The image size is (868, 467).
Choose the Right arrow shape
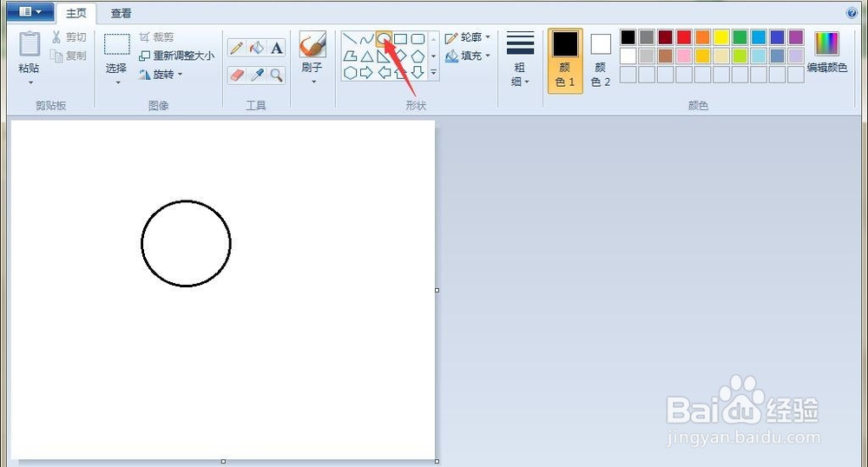coord(366,73)
